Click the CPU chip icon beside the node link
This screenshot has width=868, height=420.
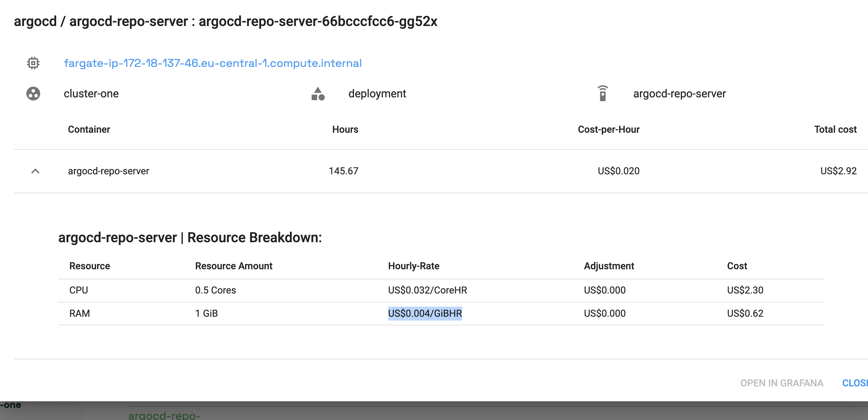tap(33, 63)
